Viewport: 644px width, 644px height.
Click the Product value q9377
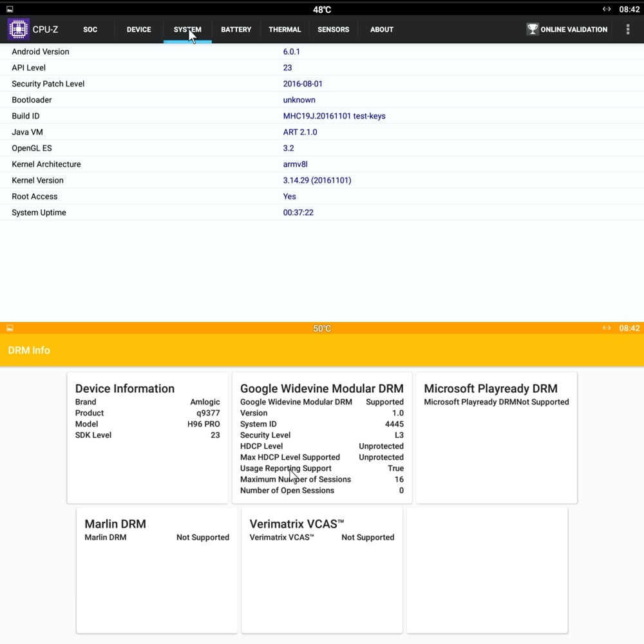pyautogui.click(x=208, y=413)
